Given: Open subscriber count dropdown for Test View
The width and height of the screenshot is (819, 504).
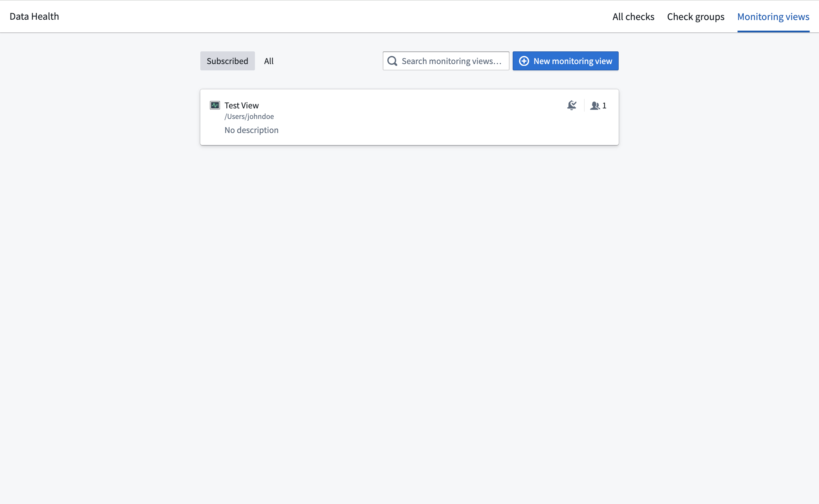Looking at the screenshot, I should [599, 106].
